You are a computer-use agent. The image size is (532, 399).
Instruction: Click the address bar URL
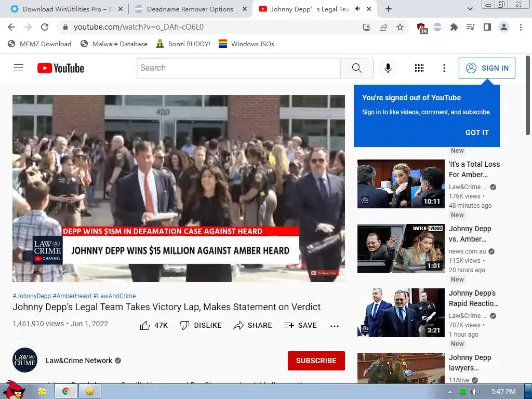[138, 27]
